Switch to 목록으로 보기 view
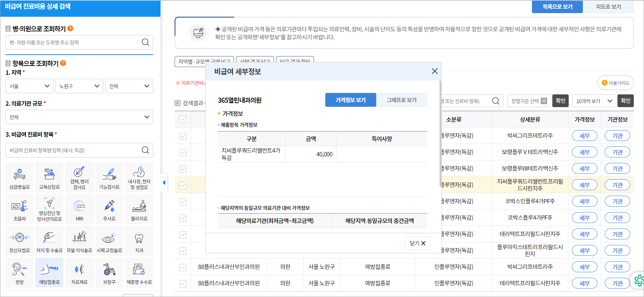The image size is (644, 297). 557,7
